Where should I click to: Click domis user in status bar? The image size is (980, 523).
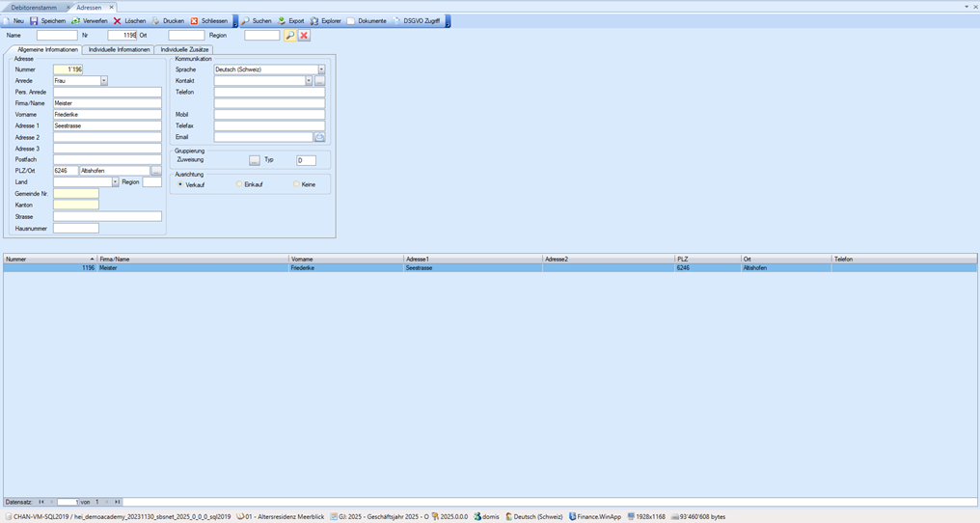click(486, 517)
